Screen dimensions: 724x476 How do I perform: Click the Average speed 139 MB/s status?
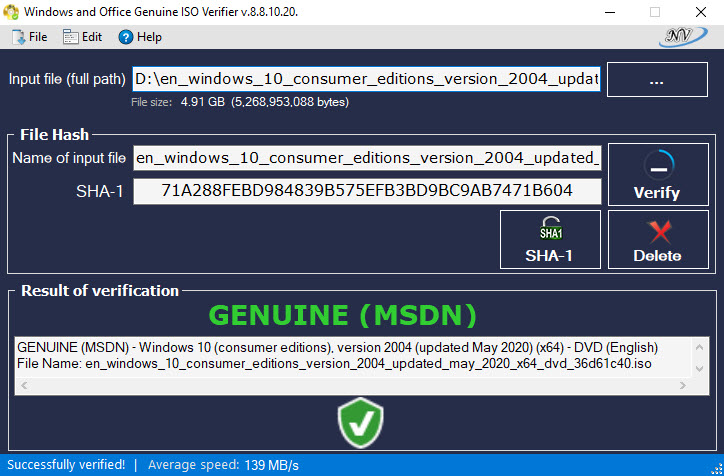point(223,464)
